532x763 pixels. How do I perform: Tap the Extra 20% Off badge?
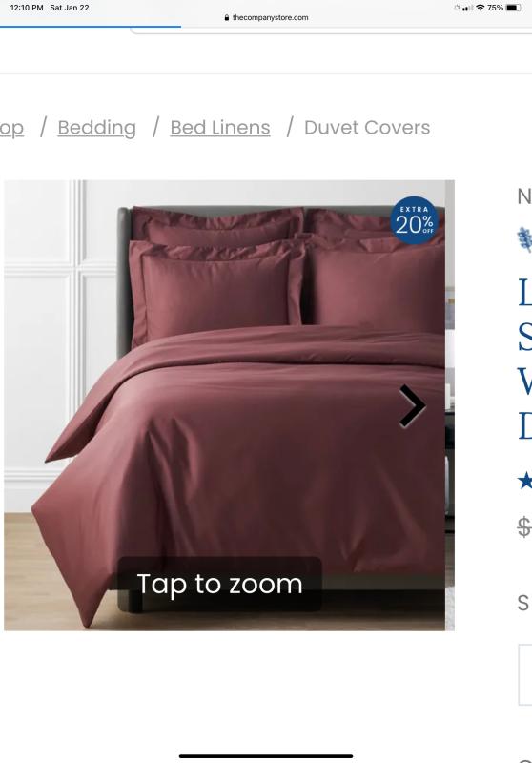(x=415, y=220)
